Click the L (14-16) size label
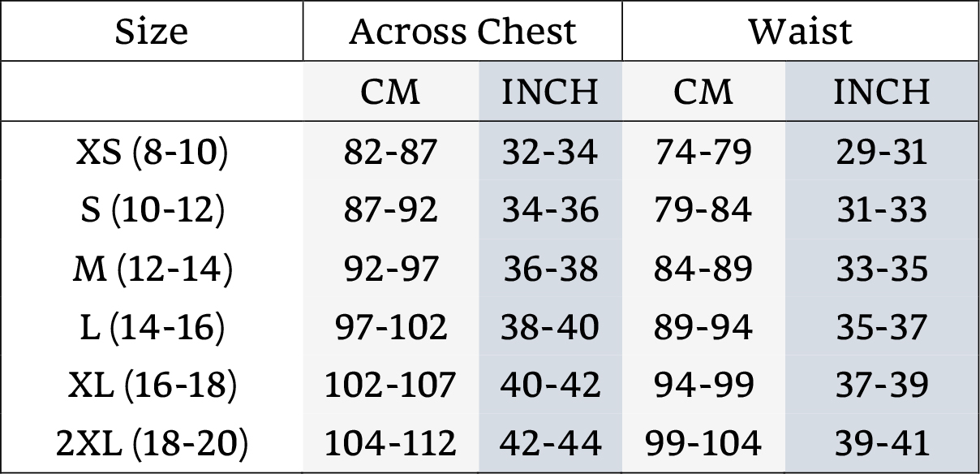 pyautogui.click(x=152, y=327)
